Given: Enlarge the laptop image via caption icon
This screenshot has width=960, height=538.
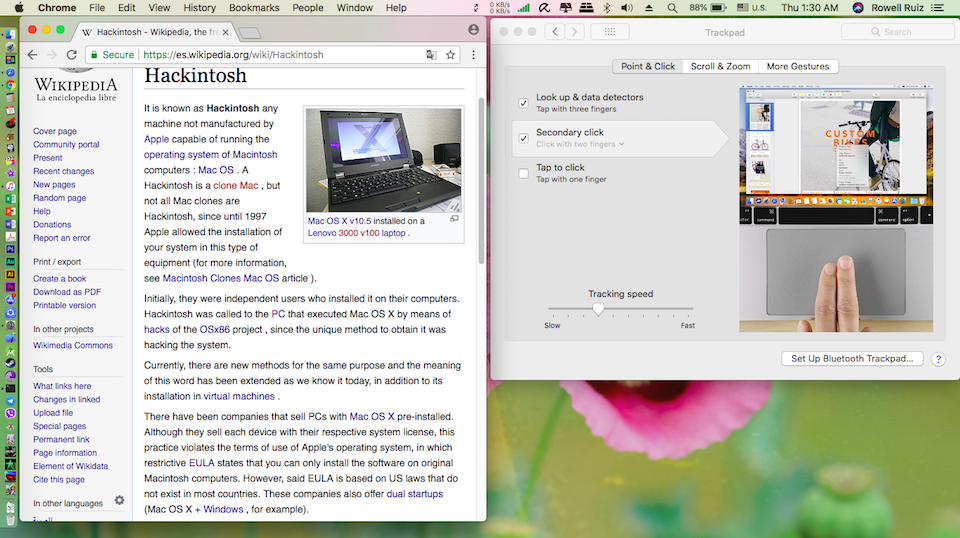Looking at the screenshot, I should [x=454, y=219].
